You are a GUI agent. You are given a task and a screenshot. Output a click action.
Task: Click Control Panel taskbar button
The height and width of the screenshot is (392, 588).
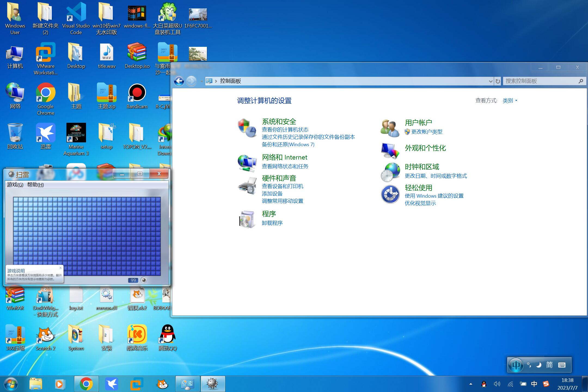(188, 384)
